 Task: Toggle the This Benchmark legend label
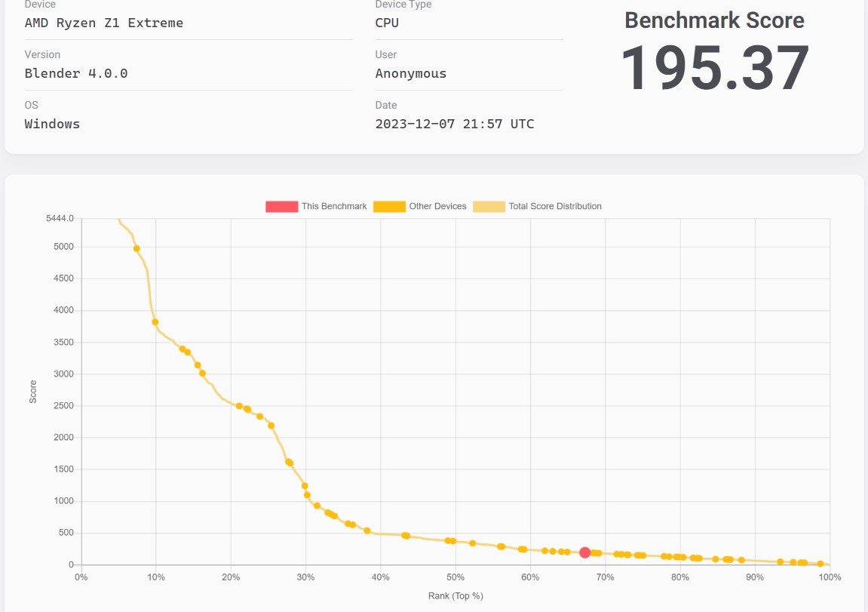pyautogui.click(x=334, y=206)
